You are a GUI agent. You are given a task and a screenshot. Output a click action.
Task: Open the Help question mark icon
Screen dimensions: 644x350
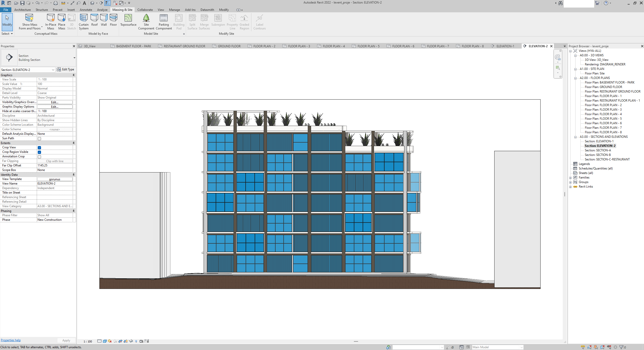click(x=606, y=3)
